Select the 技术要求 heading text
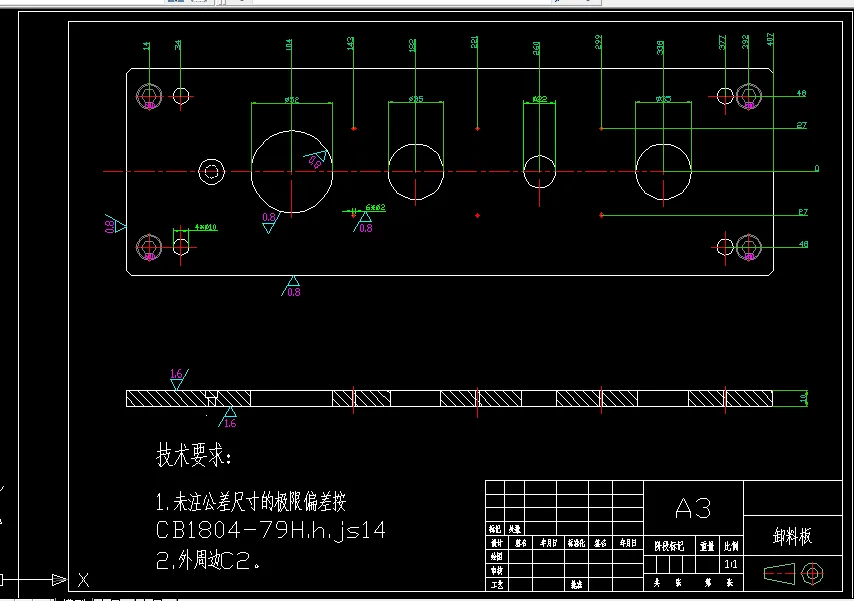 [193, 454]
